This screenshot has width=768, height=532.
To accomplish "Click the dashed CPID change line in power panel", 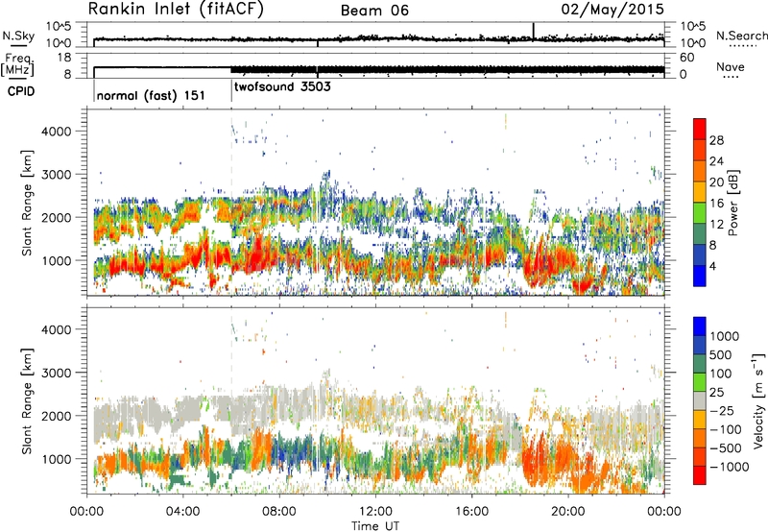I will pyautogui.click(x=231, y=201).
